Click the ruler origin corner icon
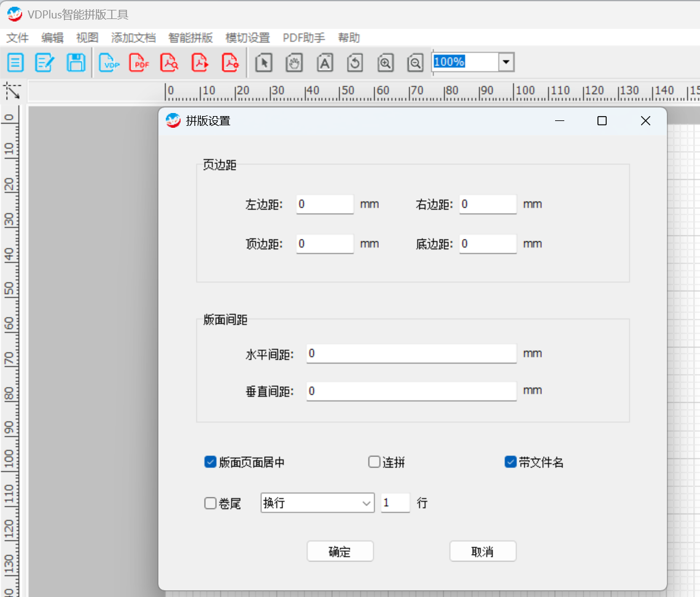The height and width of the screenshot is (597, 700). point(12,91)
